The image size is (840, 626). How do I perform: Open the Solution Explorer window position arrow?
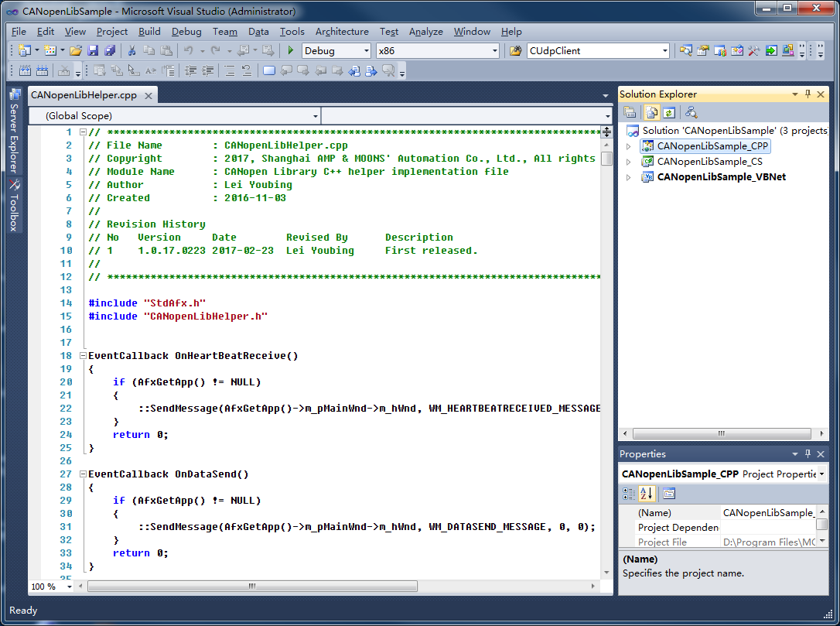tap(795, 94)
